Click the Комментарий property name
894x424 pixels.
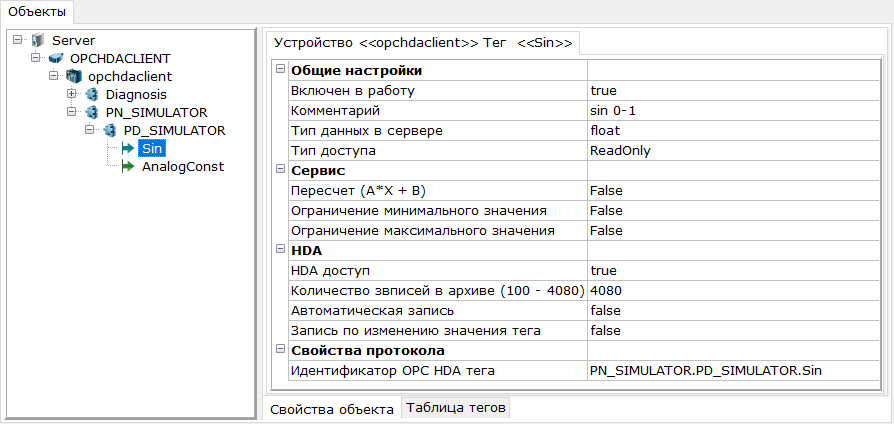335,110
